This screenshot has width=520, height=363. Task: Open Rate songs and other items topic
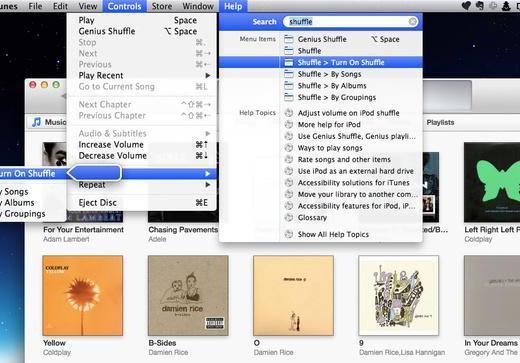(x=351, y=160)
